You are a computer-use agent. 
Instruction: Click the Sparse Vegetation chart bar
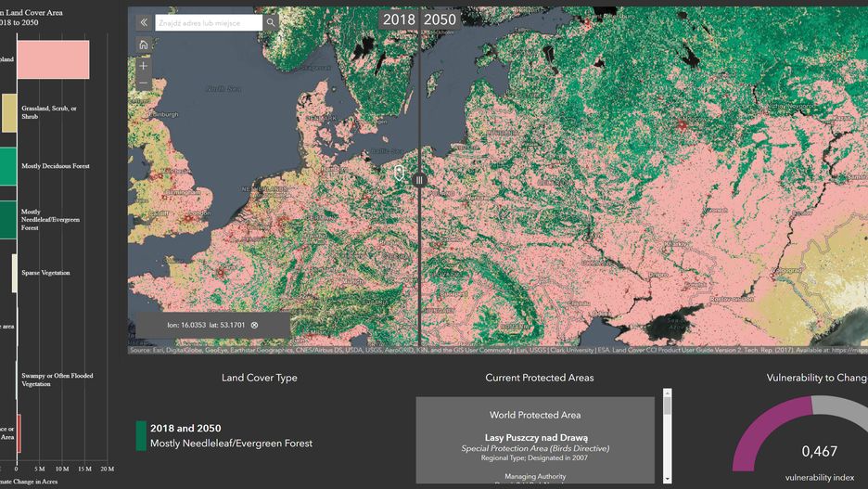(x=15, y=273)
